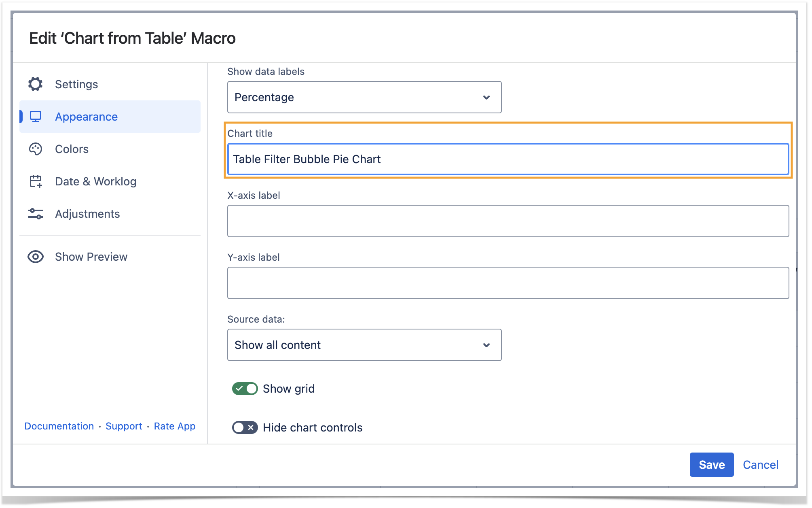The height and width of the screenshot is (508, 812).
Task: Turn off the Show grid toggle
Action: (x=245, y=389)
